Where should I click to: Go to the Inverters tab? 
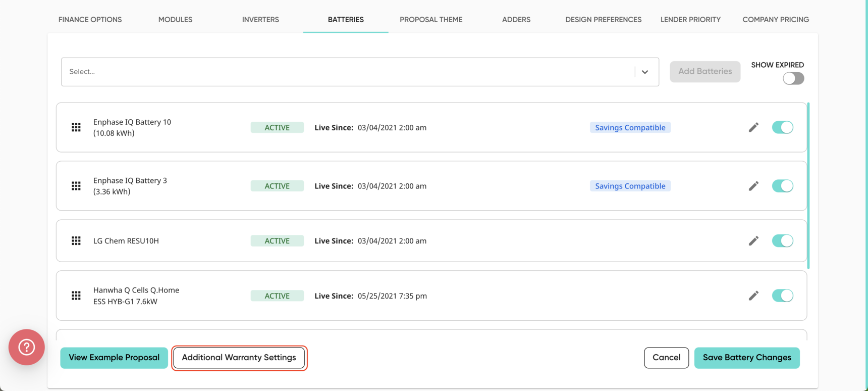[x=260, y=19]
